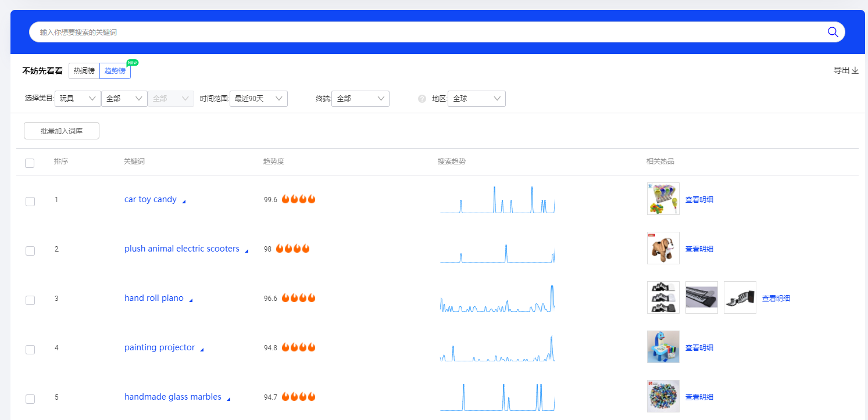Click the 批量加入词库 button

click(61, 130)
